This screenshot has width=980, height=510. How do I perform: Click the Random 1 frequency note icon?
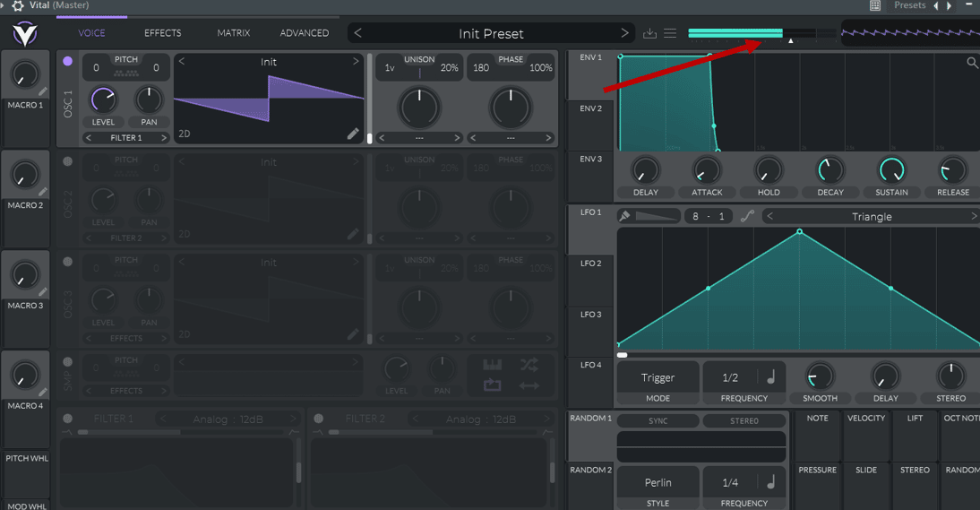coord(771,482)
